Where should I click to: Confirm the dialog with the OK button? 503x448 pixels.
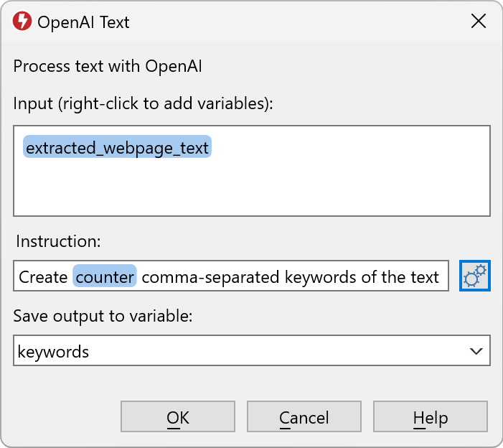coord(177,417)
